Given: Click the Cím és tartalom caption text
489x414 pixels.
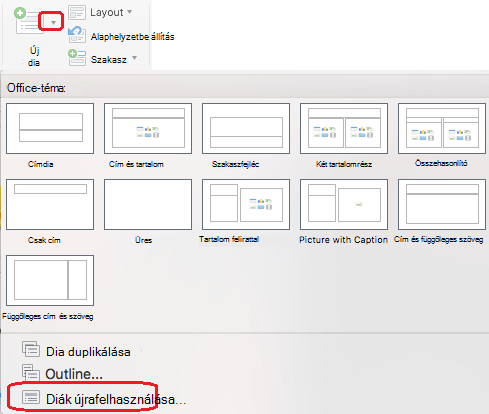Looking at the screenshot, I should (136, 164).
